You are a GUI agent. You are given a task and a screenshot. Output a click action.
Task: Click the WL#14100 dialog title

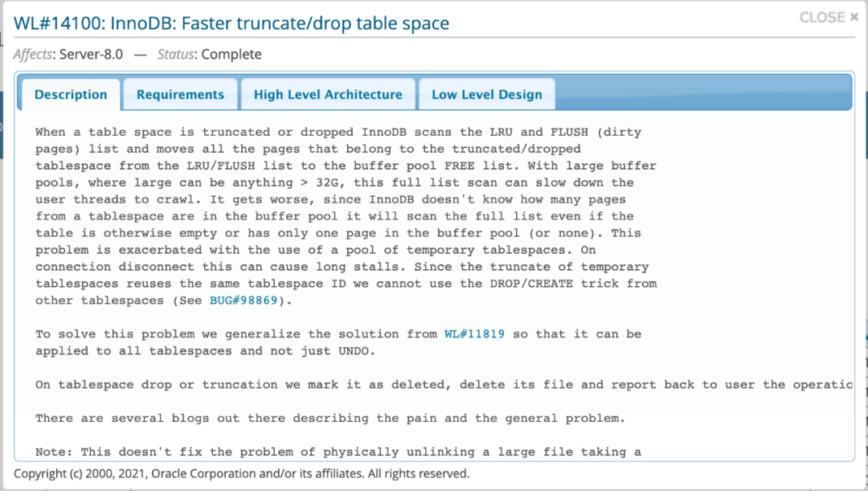231,23
